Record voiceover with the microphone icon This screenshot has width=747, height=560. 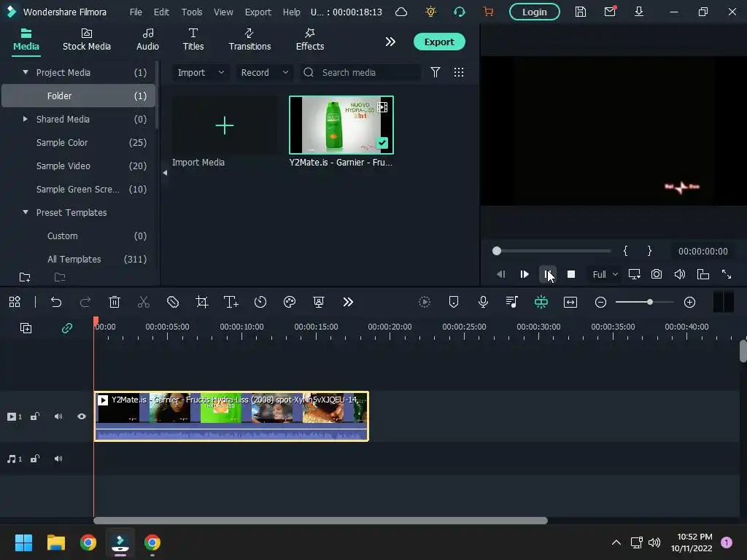click(483, 302)
